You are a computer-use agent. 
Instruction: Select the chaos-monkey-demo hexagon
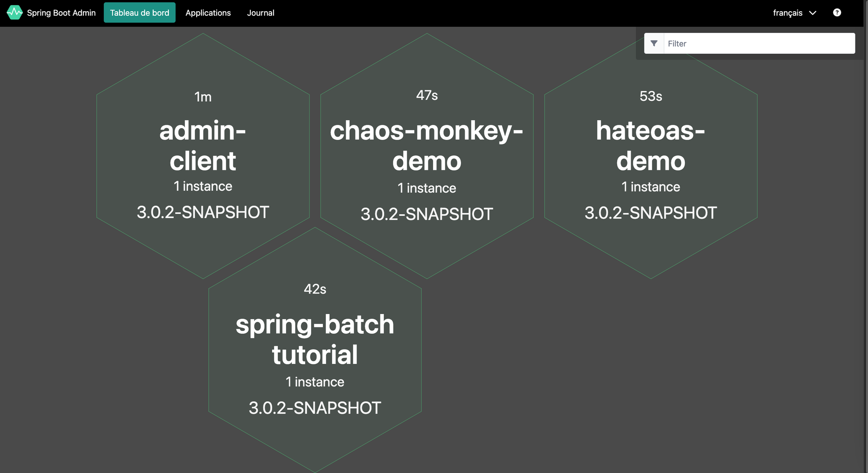(427, 146)
